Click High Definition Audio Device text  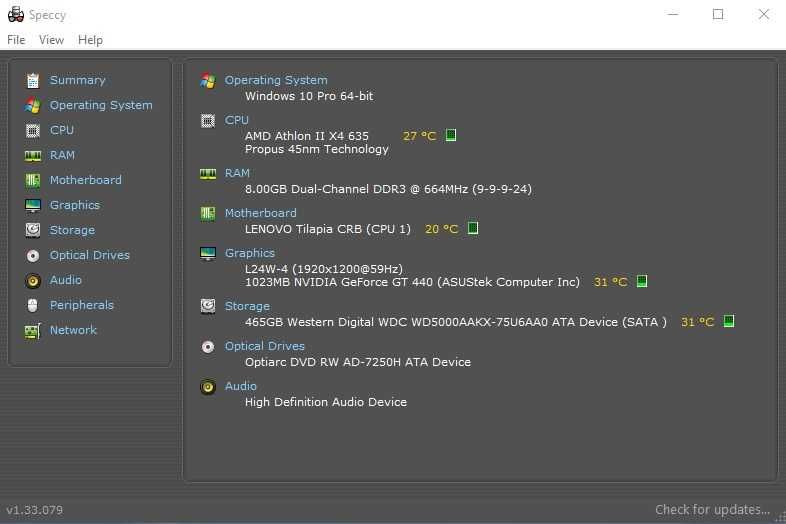[x=326, y=402]
